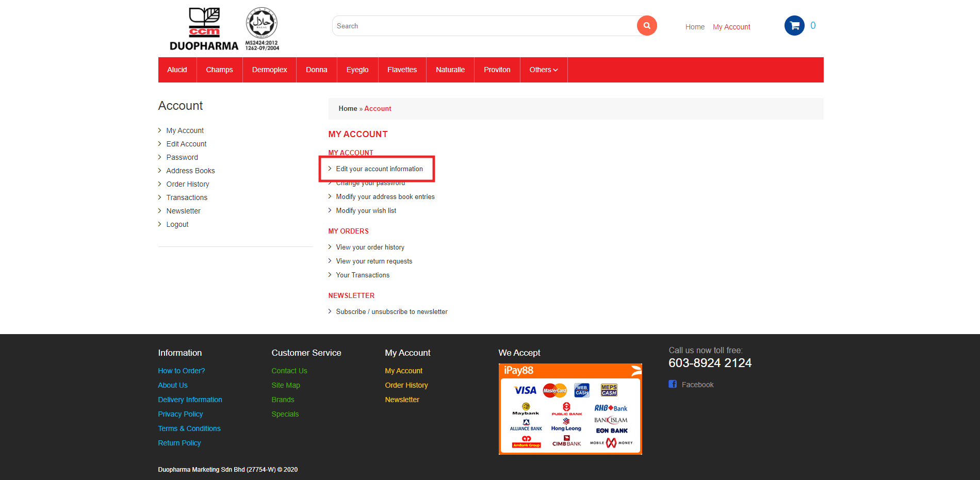Click the orange search magnifier button
980x480 pixels.
[646, 26]
